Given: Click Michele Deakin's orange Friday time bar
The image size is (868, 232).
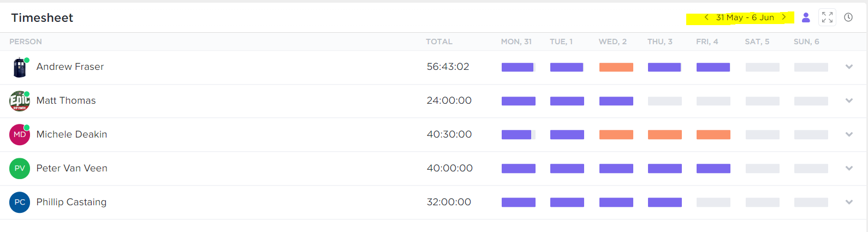Looking at the screenshot, I should 713,135.
